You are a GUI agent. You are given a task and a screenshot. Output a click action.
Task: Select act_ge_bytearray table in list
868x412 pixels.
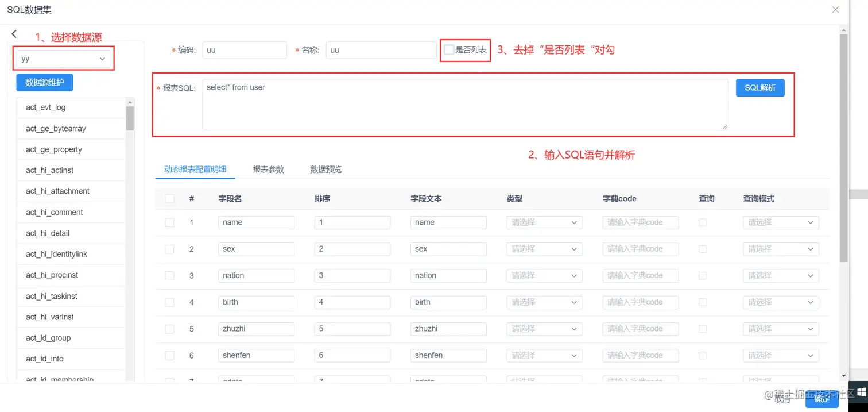click(71, 129)
